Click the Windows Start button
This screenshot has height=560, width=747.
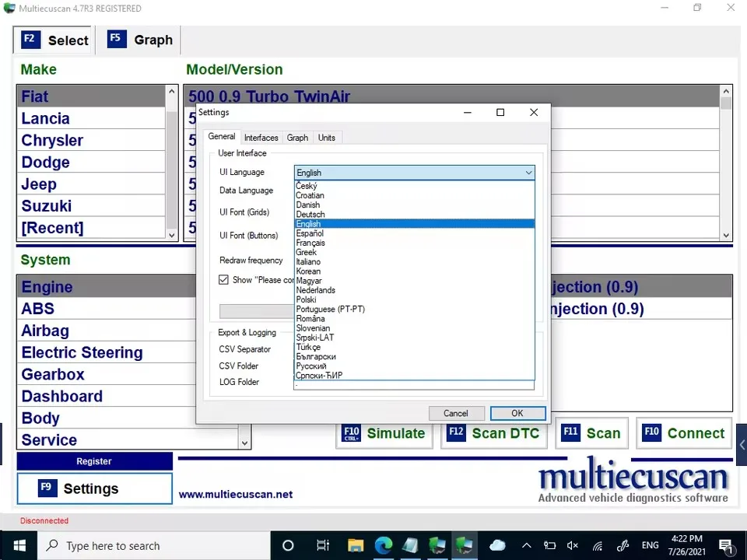pyautogui.click(x=19, y=545)
